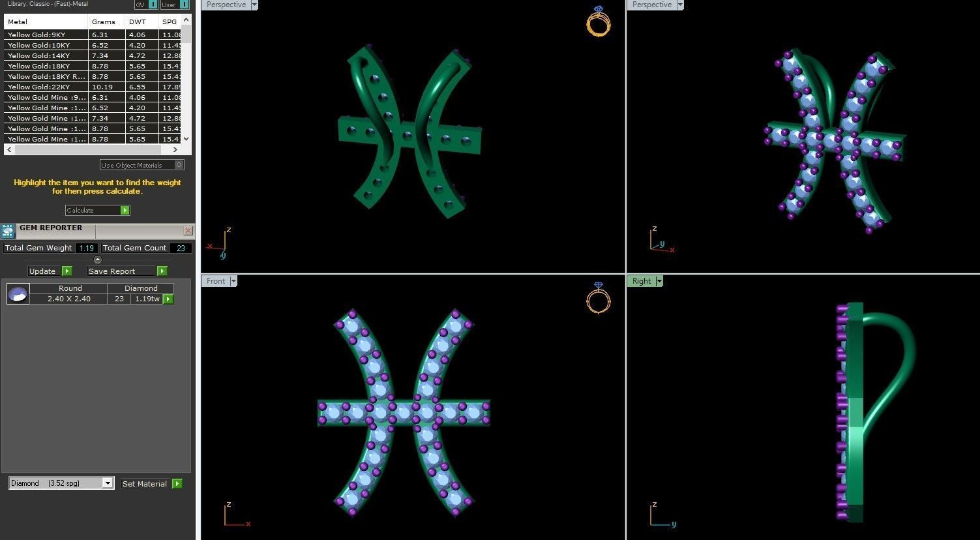Click the metal table scroll-up arrow

coord(186,20)
